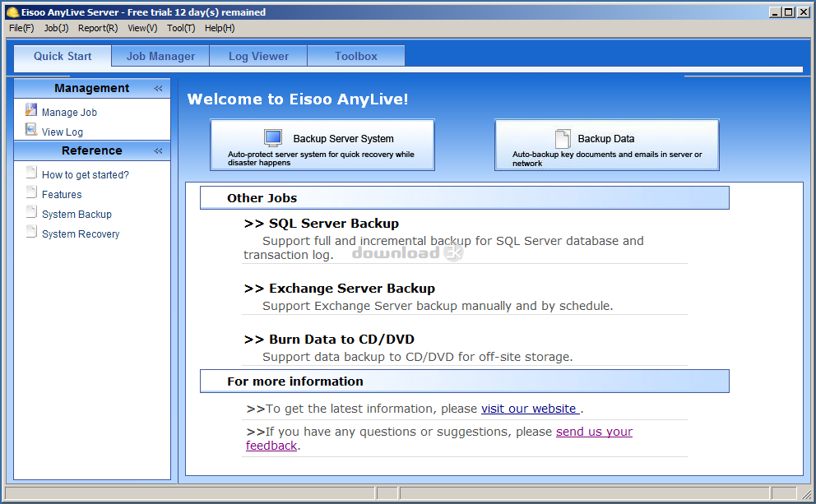Click the document icon beside How to get started
816x504 pixels.
[x=32, y=172]
